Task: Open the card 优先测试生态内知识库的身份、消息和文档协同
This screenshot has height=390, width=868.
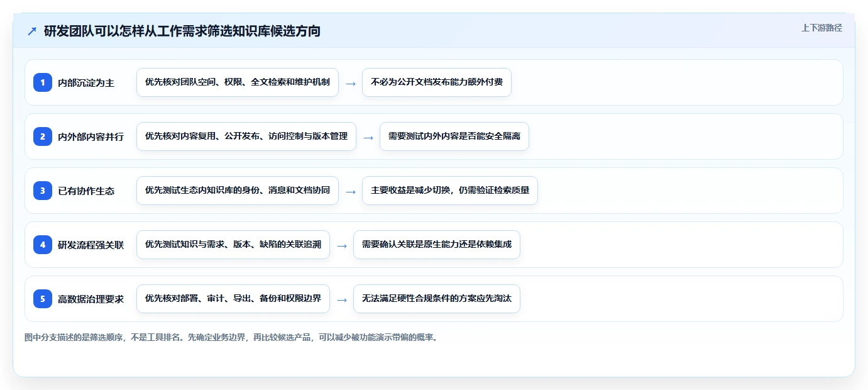Action: [x=238, y=191]
